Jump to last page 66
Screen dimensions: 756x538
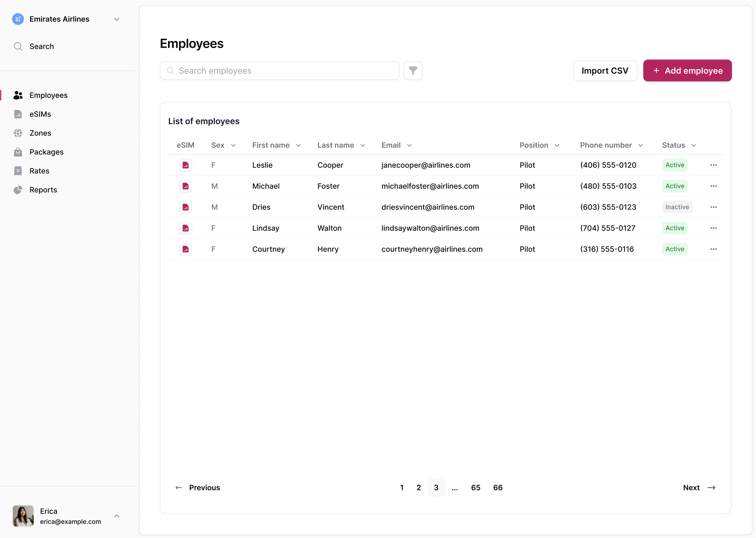498,488
